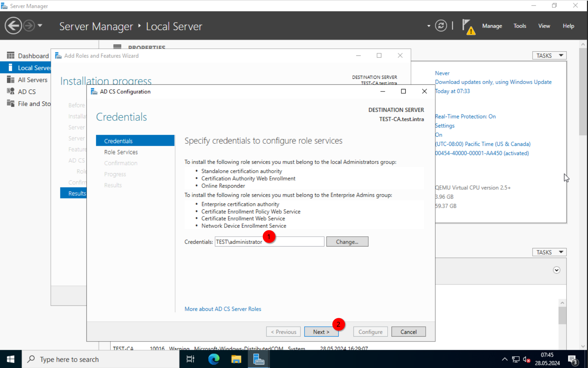Click the All Servers icon in sidebar
Image resolution: width=588 pixels, height=368 pixels.
(11, 79)
